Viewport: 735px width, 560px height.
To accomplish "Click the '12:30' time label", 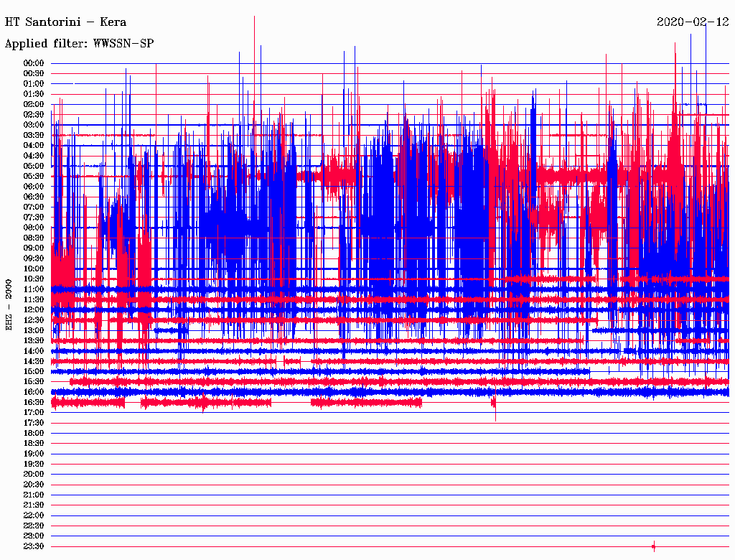I will tap(34, 320).
